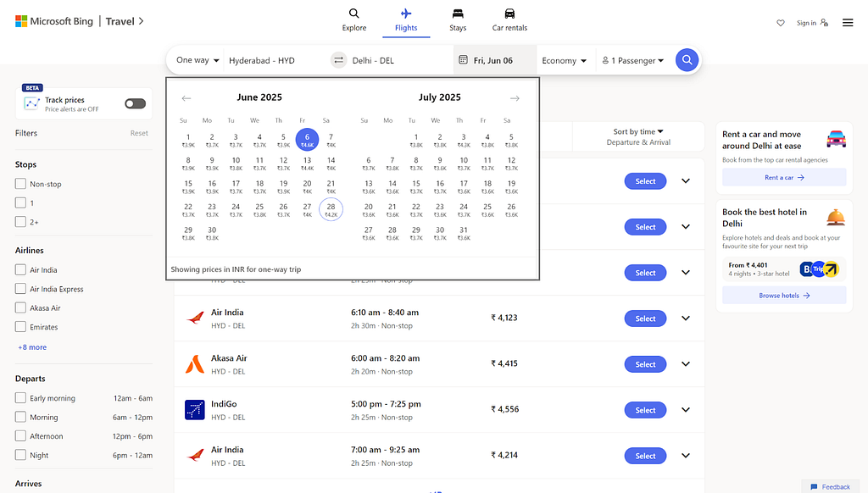868x493 pixels.
Task: Click the Track prices chart icon
Action: coord(31,103)
